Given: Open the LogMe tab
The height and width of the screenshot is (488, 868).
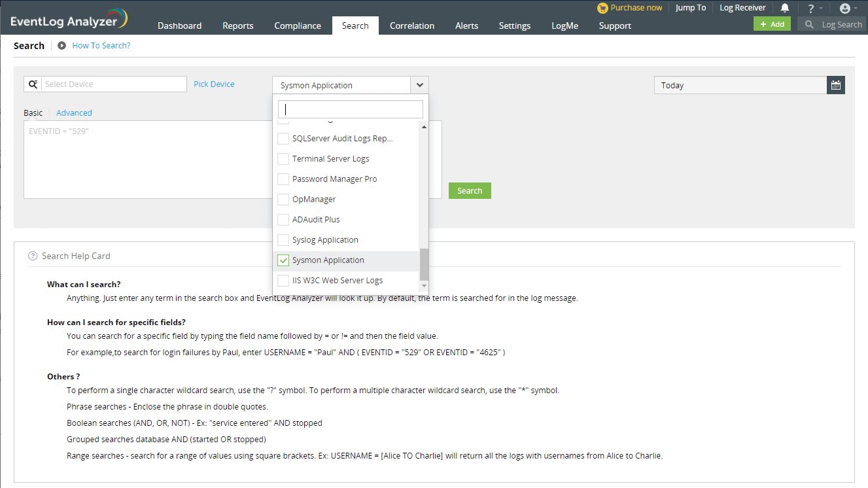Looking at the screenshot, I should click(x=564, y=26).
